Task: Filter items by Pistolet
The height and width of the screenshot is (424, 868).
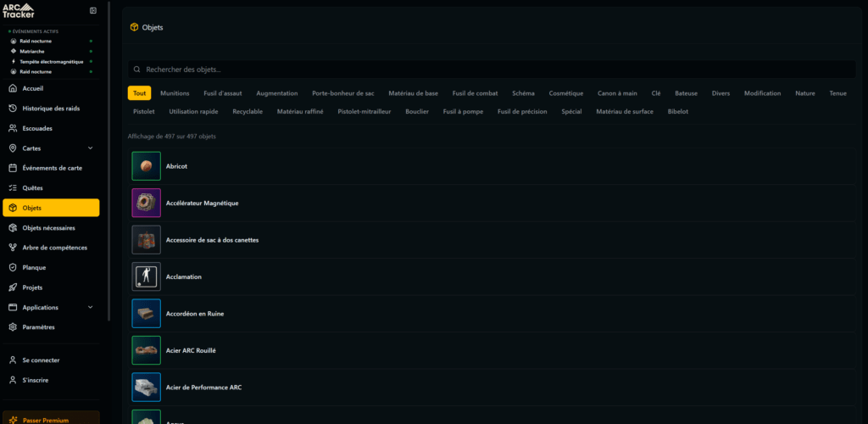Action: pyautogui.click(x=144, y=112)
